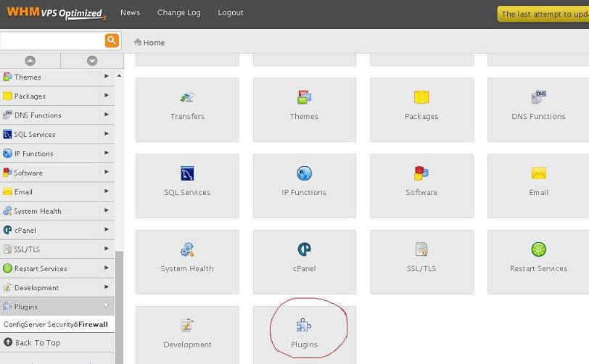Expand the SQL Services sidebar arrow
This screenshot has height=364, width=589.
point(107,133)
